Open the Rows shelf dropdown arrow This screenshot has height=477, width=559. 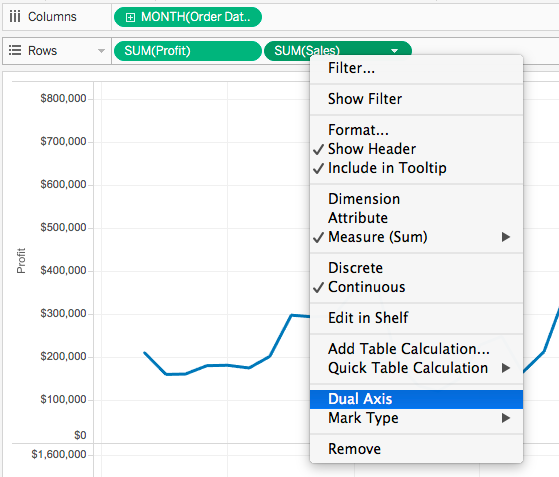click(x=102, y=51)
